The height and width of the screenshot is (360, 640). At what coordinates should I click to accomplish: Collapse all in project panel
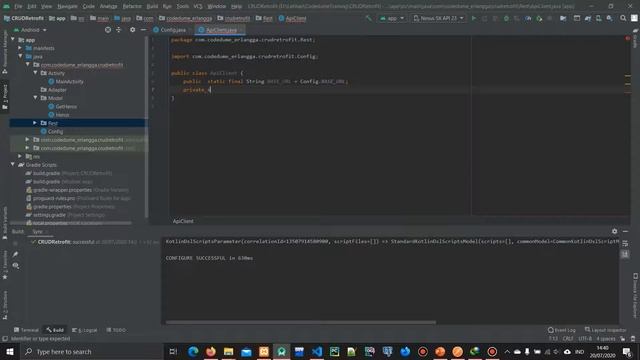[119, 30]
